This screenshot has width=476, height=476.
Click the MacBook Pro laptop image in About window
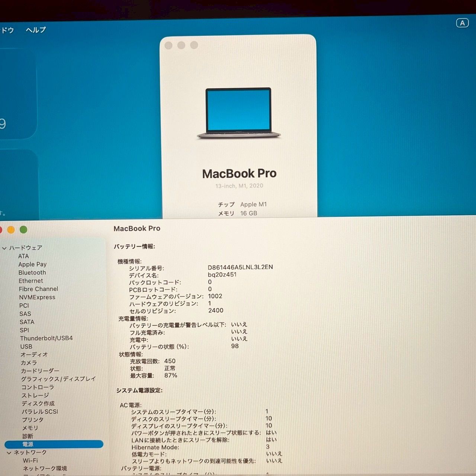tap(239, 113)
